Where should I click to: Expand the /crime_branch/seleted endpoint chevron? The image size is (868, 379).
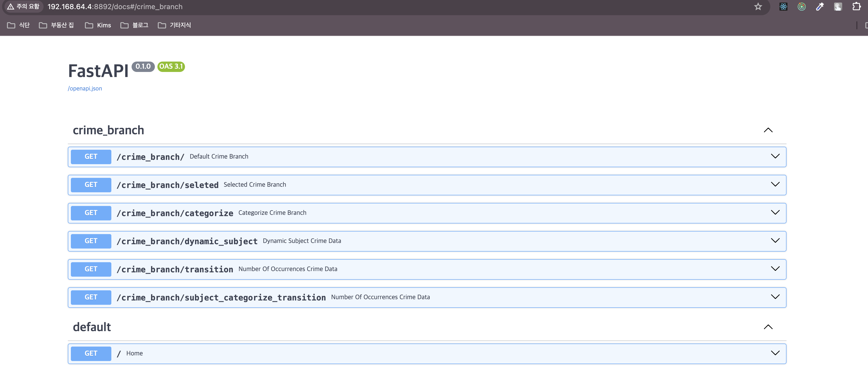775,184
